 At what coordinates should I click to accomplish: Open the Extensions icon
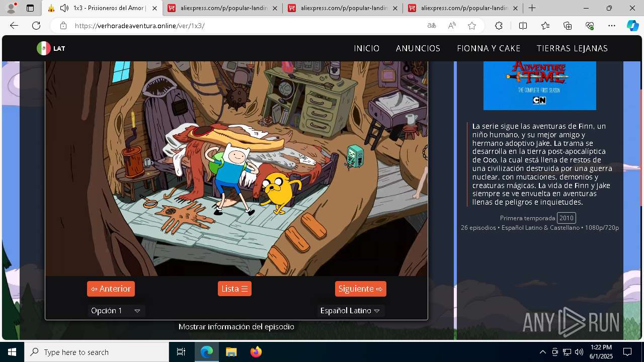coord(499,26)
